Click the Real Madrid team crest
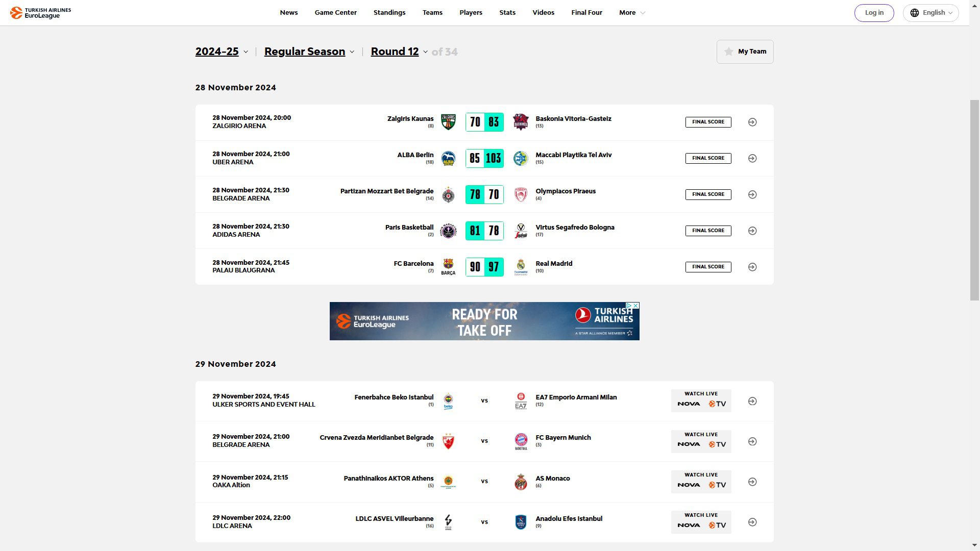The width and height of the screenshot is (980, 551). [x=521, y=267]
